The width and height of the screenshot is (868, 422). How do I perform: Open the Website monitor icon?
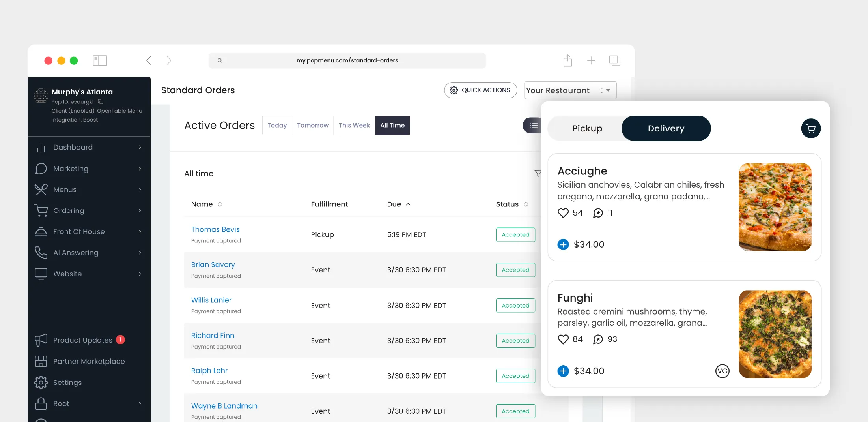point(41,274)
